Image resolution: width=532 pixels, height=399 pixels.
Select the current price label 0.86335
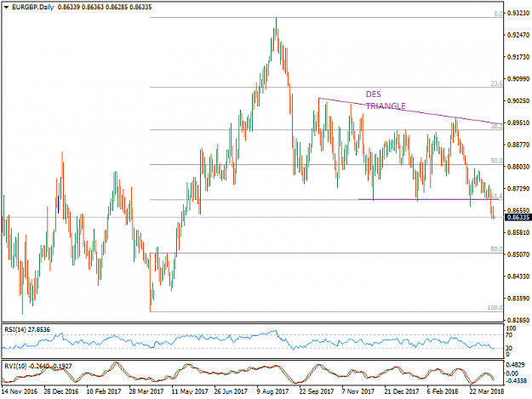click(x=518, y=217)
